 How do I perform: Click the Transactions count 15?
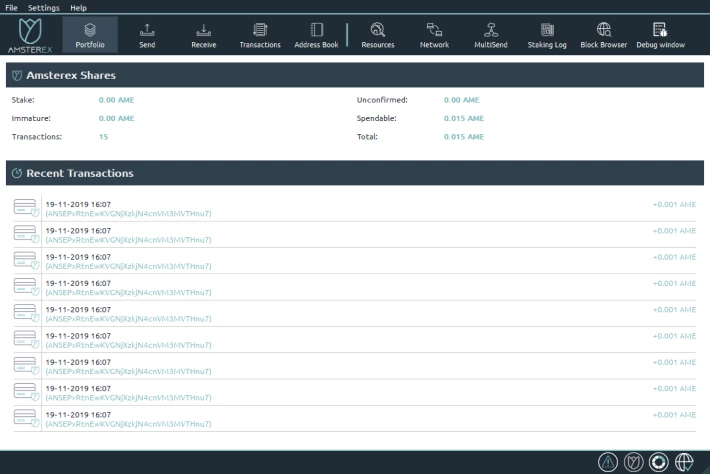pyautogui.click(x=103, y=137)
